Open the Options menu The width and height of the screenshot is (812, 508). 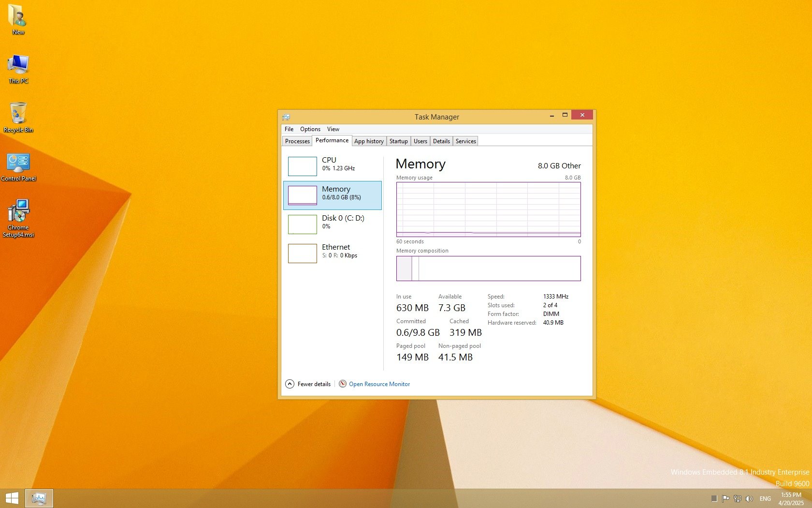pos(310,129)
